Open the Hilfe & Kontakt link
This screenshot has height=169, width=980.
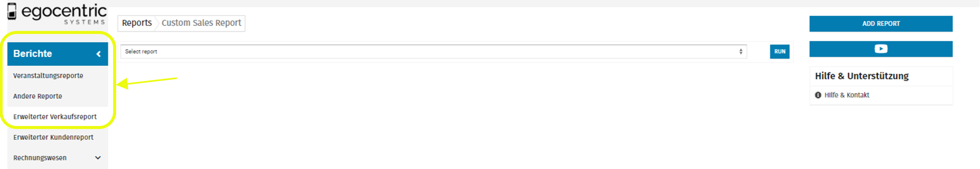point(846,95)
